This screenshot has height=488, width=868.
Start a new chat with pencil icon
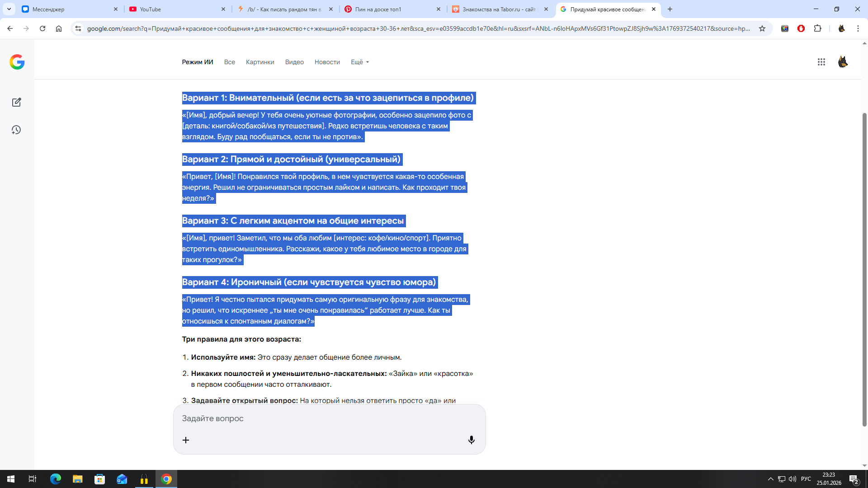tap(17, 103)
